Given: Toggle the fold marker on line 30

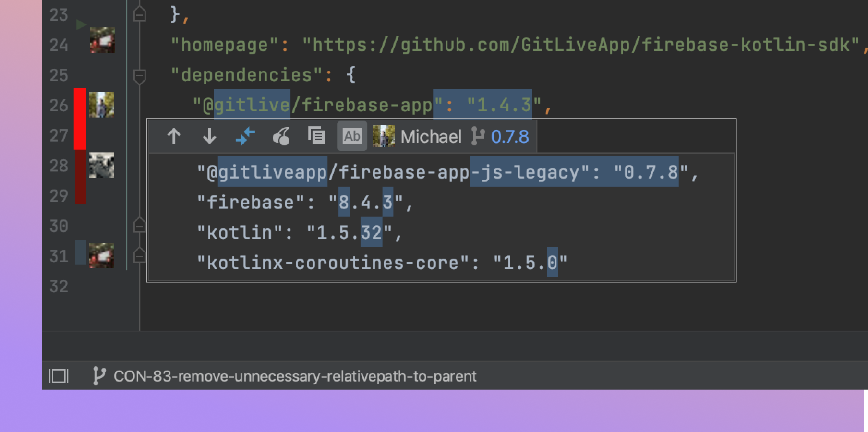Looking at the screenshot, I should [x=139, y=225].
